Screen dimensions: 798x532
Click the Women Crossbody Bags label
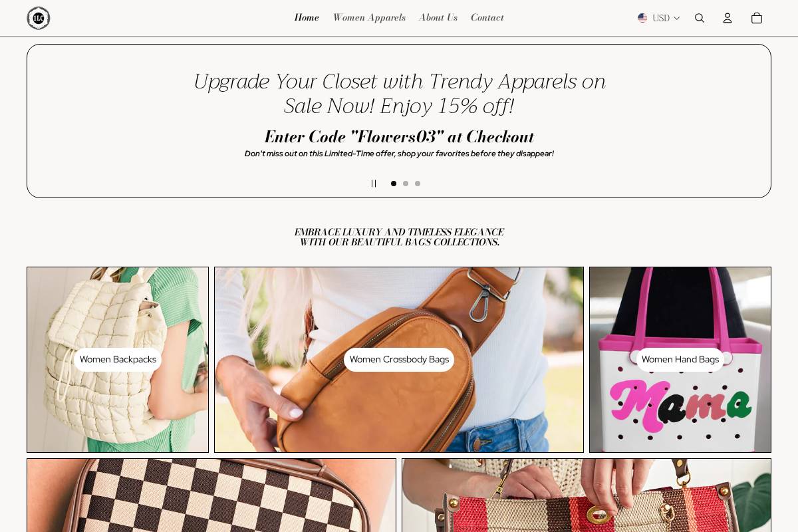(399, 360)
